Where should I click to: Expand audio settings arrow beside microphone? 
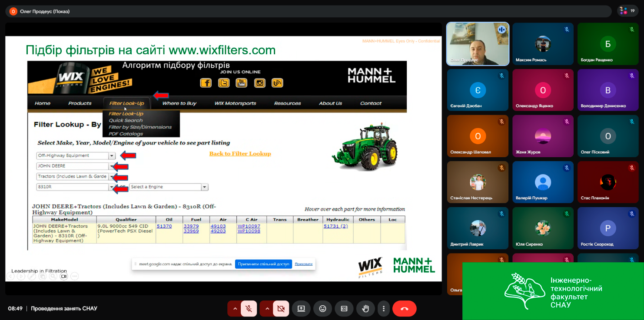(235, 309)
